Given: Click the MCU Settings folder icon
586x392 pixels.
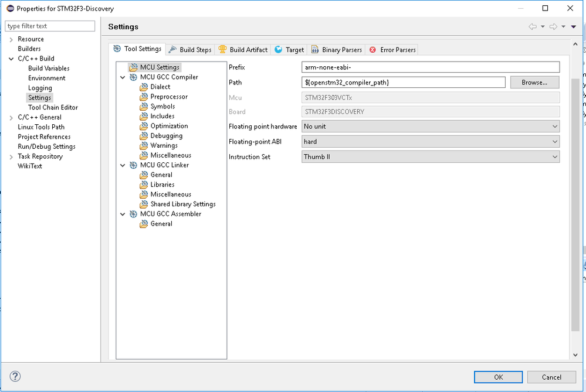Looking at the screenshot, I should (133, 67).
